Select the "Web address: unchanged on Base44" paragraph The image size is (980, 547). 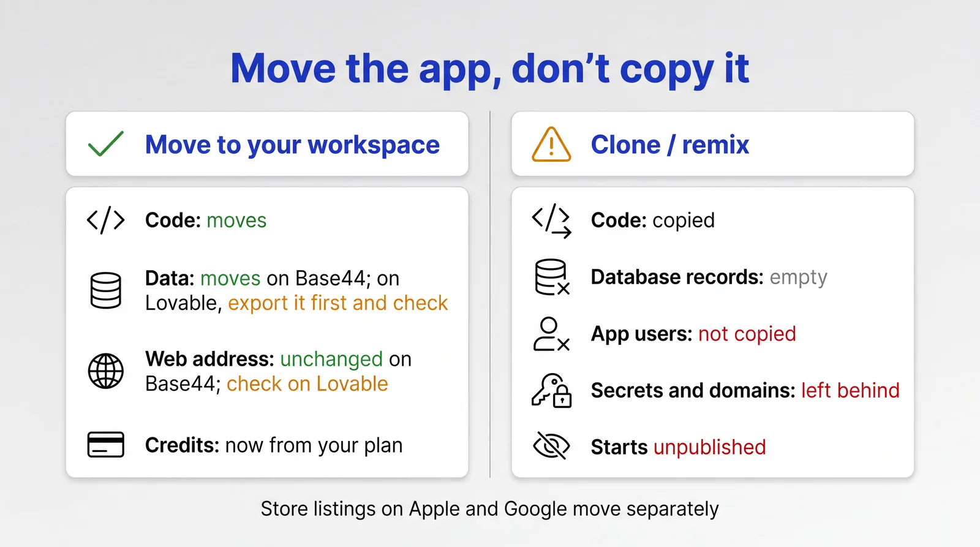coord(278,372)
